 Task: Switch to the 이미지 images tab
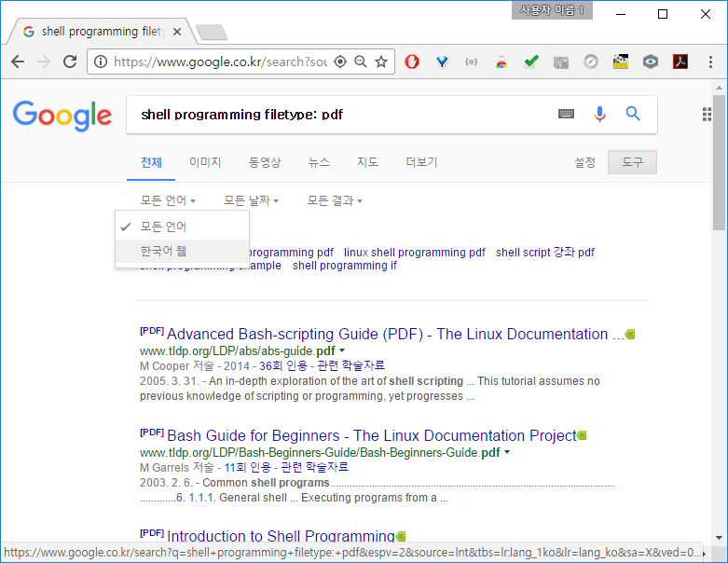coord(205,162)
